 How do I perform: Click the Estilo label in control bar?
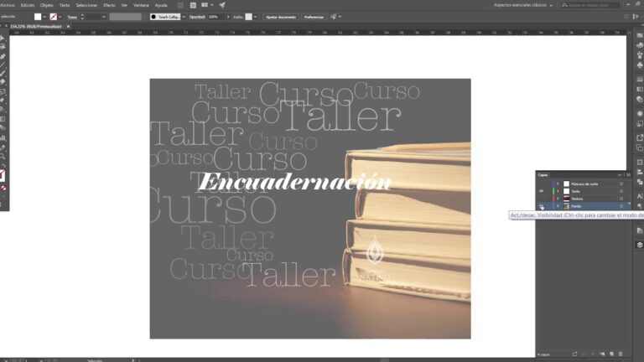coord(238,17)
